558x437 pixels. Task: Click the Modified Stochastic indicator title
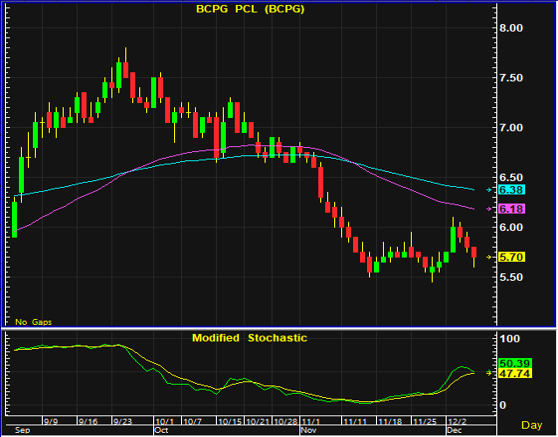[249, 338]
